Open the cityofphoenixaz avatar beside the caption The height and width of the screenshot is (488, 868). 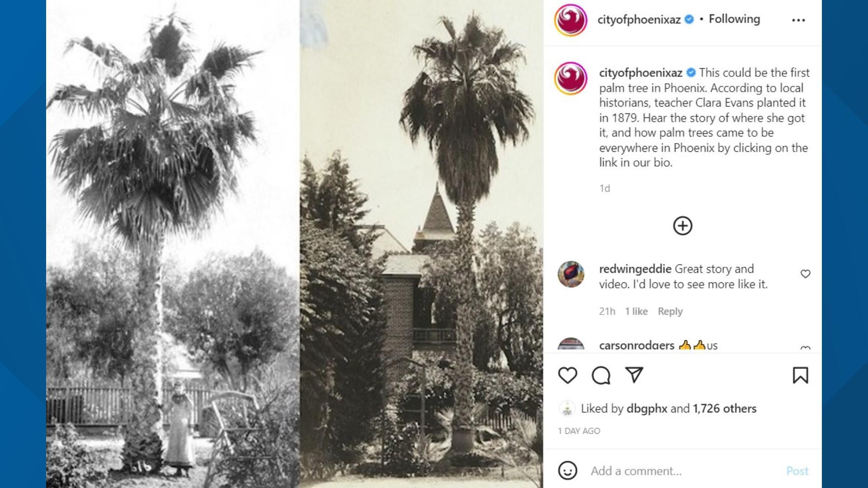click(571, 78)
